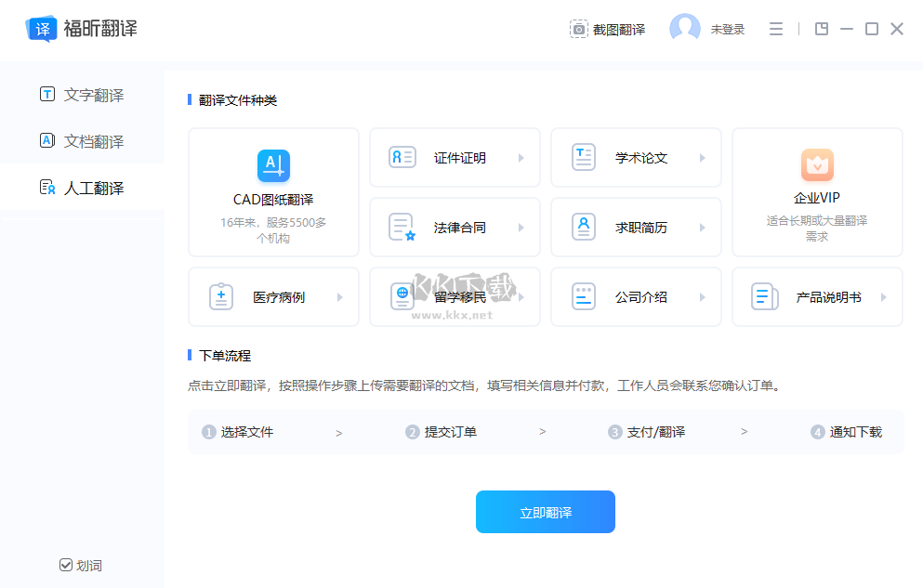Screen dimensions: 923x588
Task: Click the 法律合同 legal contract icon
Action: click(402, 227)
